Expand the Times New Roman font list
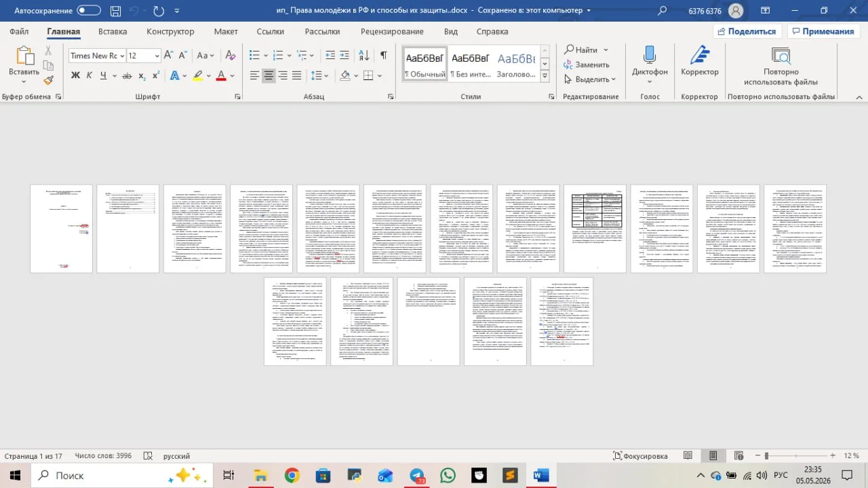The width and height of the screenshot is (868, 488). point(121,56)
